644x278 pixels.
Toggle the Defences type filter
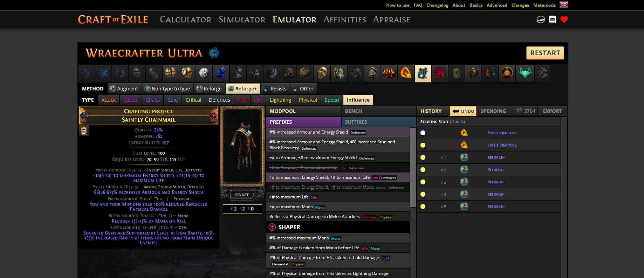[x=219, y=100]
